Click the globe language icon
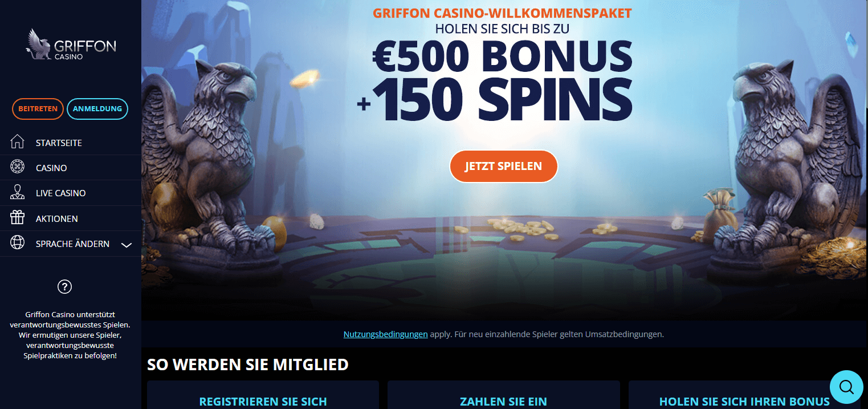Viewport: 868px width, 409px height. (18, 243)
